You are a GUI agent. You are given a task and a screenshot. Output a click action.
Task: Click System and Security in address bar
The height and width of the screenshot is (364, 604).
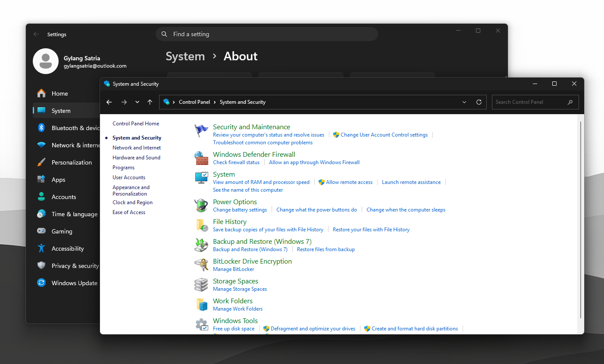tap(243, 102)
